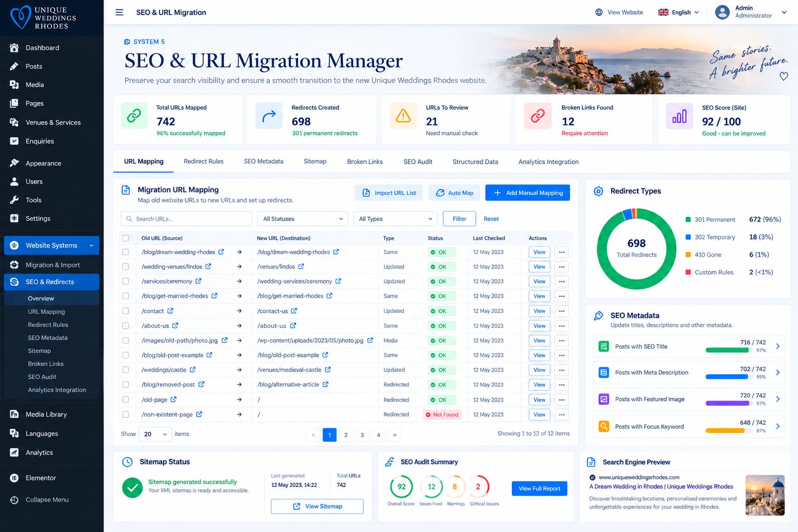Switch to the Broken Links tab
The height and width of the screenshot is (532, 798).
click(365, 162)
